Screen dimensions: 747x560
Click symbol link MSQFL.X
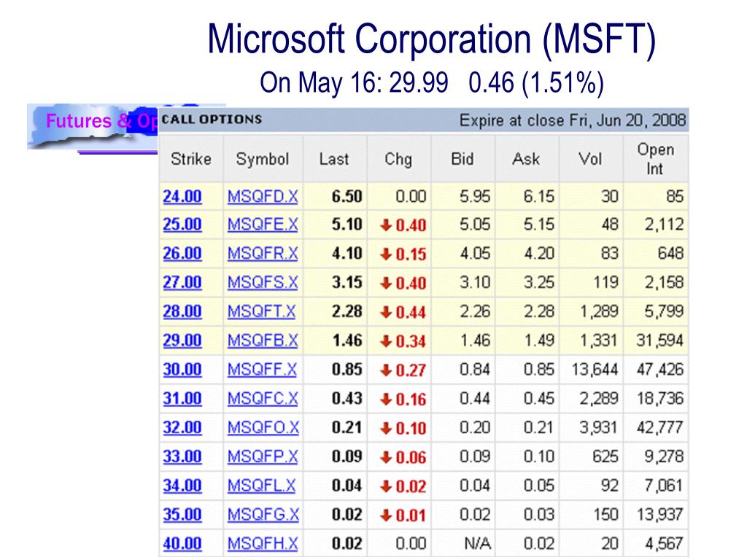(x=261, y=486)
